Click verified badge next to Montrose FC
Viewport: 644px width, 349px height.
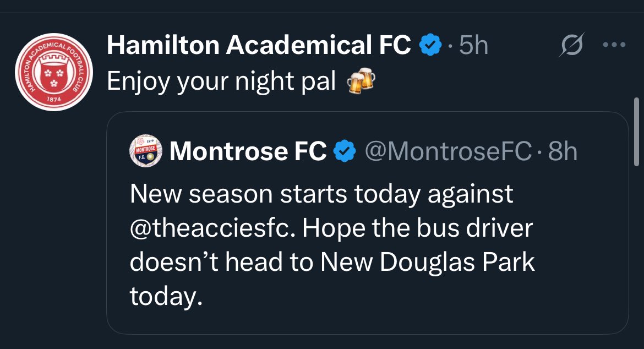pyautogui.click(x=344, y=151)
